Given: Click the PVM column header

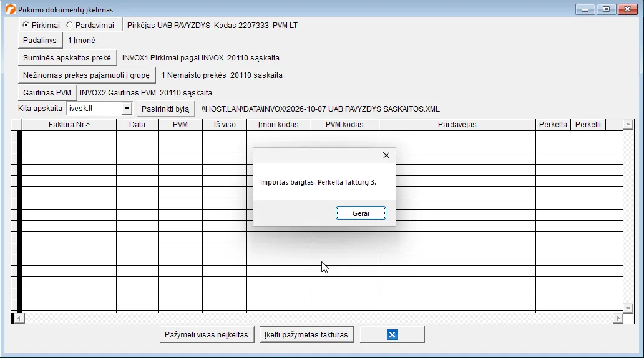Looking at the screenshot, I should [180, 124].
